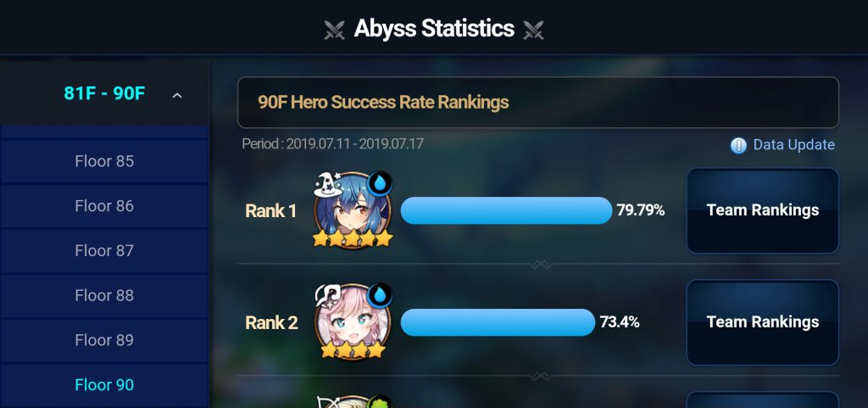This screenshot has height=408, width=868.
Task: Select Floor 88 in sidebar
Action: [x=104, y=296]
